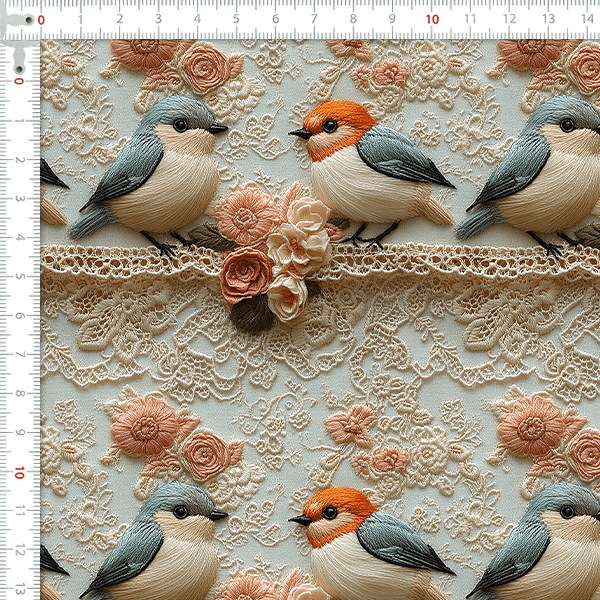Click the red 10 mark on the top ruler
Viewport: 600px width, 600px height.
[x=431, y=18]
